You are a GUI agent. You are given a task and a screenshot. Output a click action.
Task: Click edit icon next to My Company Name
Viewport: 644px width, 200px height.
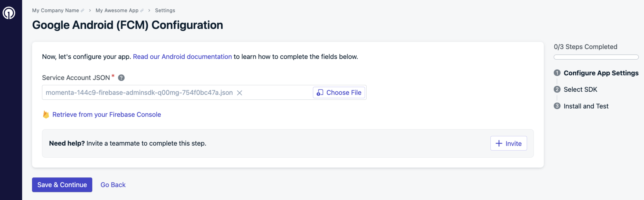click(x=82, y=11)
